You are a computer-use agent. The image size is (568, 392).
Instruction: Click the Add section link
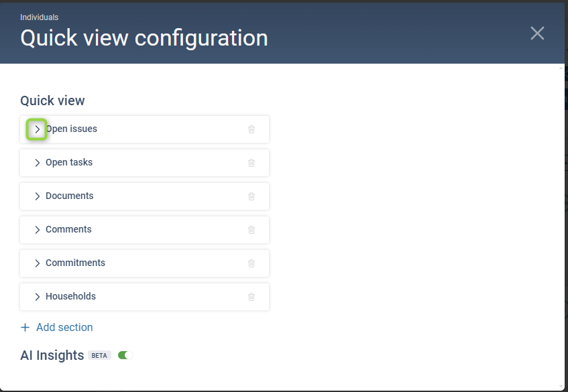point(64,328)
